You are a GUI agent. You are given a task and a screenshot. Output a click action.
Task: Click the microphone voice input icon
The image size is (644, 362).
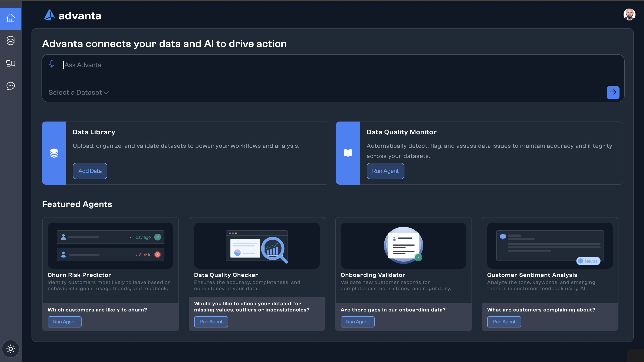pyautogui.click(x=52, y=65)
